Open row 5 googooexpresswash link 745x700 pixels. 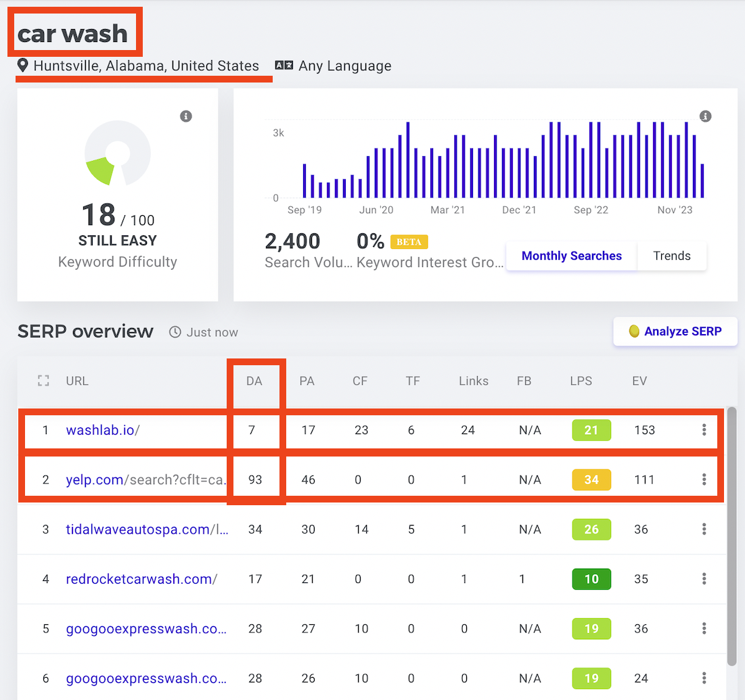(x=146, y=628)
